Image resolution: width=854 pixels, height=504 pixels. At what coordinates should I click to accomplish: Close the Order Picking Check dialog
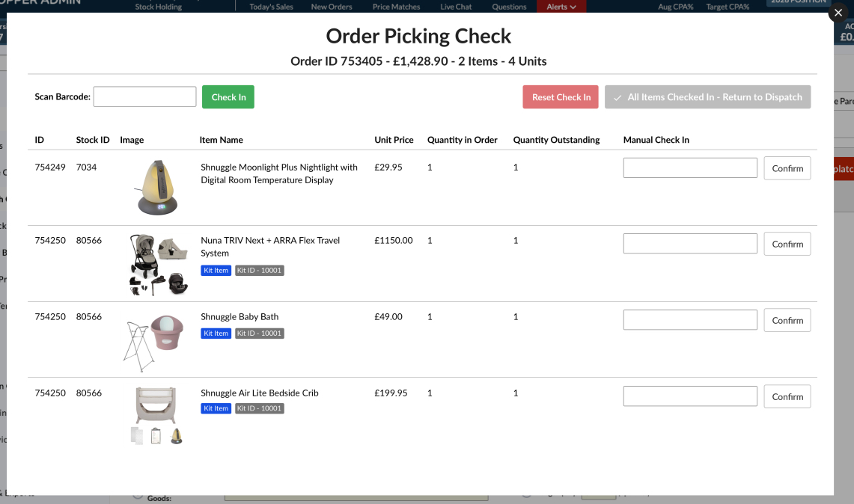point(838,13)
